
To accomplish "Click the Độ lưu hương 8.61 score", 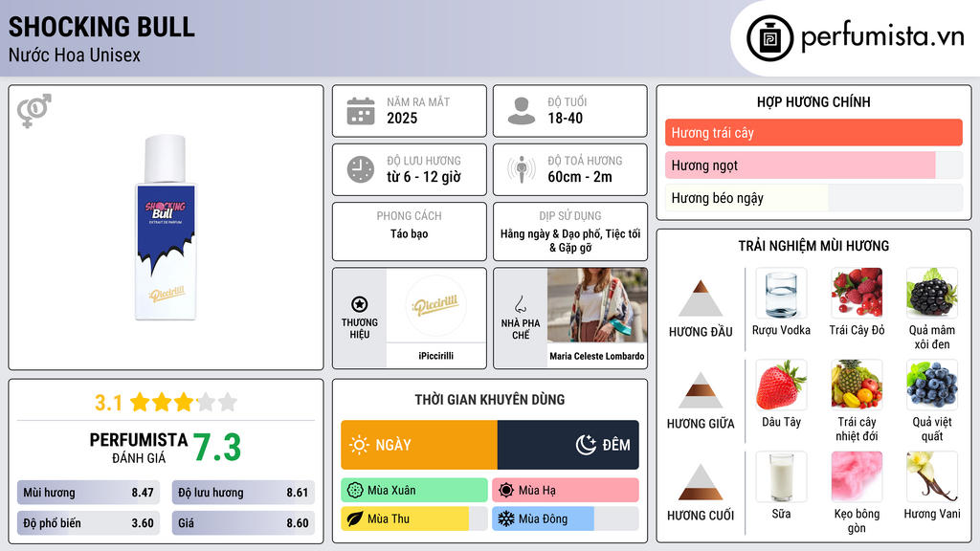I will (x=243, y=493).
